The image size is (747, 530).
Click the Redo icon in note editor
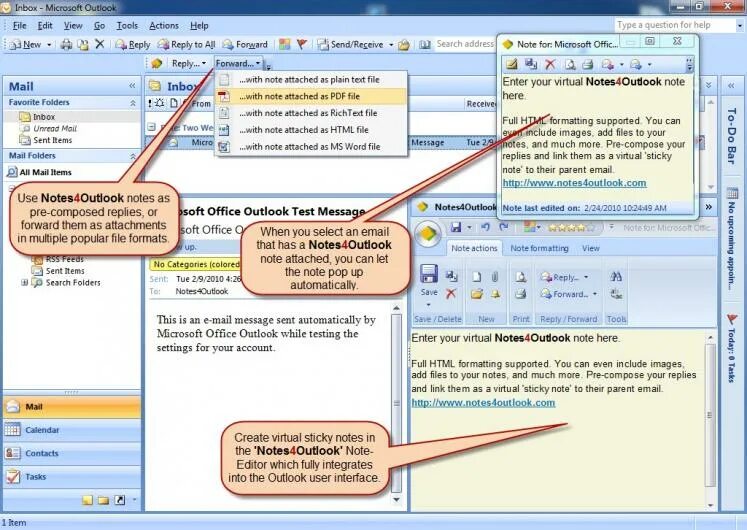(503, 228)
